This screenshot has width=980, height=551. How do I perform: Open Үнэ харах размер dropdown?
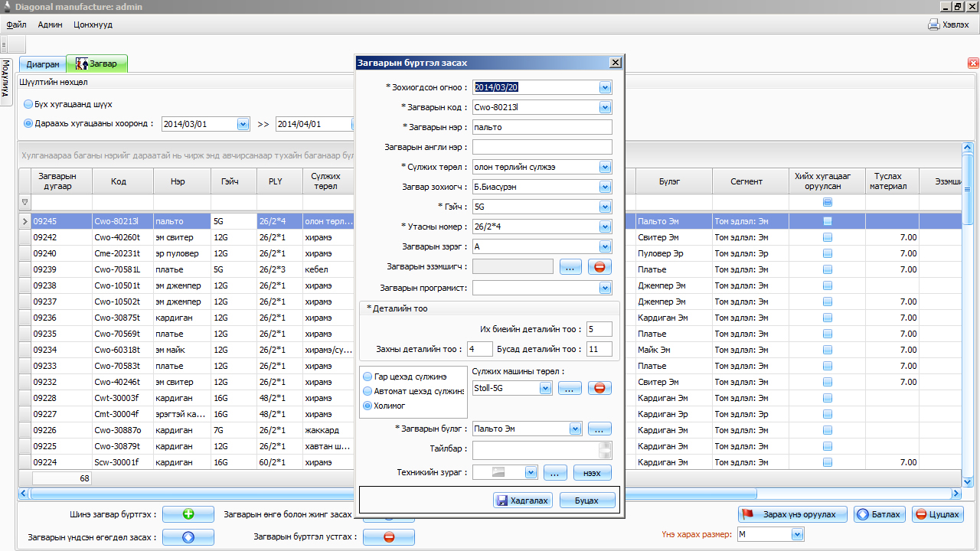click(798, 535)
